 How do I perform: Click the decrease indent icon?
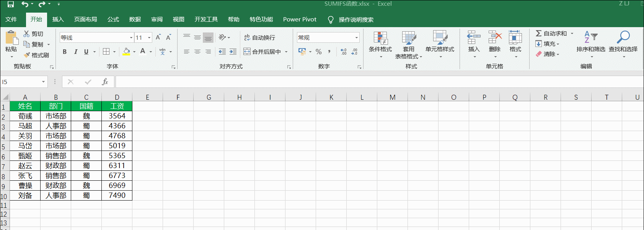tap(222, 52)
